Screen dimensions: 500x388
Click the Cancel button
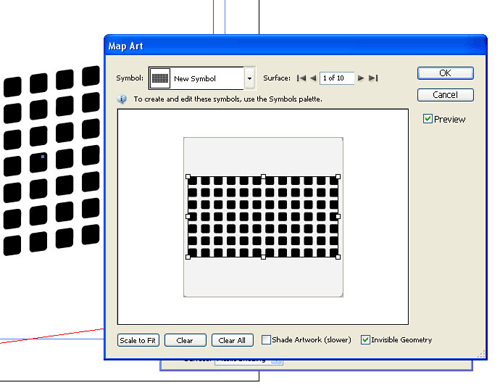pyautogui.click(x=445, y=95)
